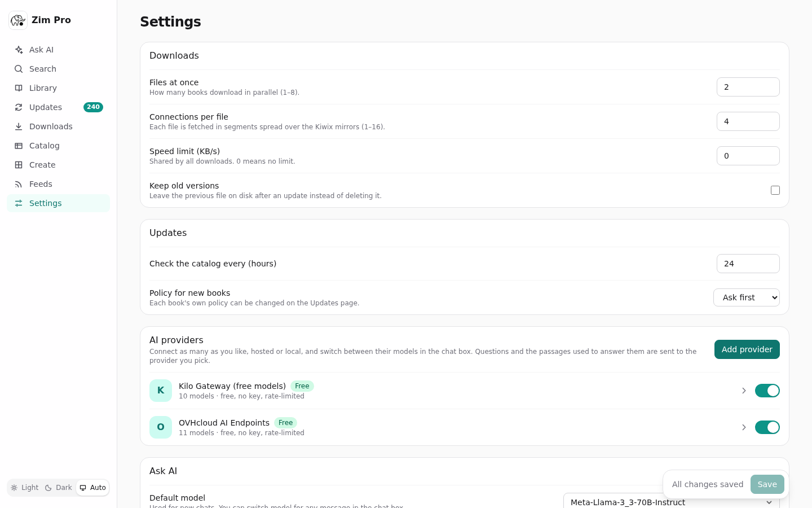Turn off the OVHcloud AI Endpoints toggle
This screenshot has width=812, height=508.
tap(767, 427)
